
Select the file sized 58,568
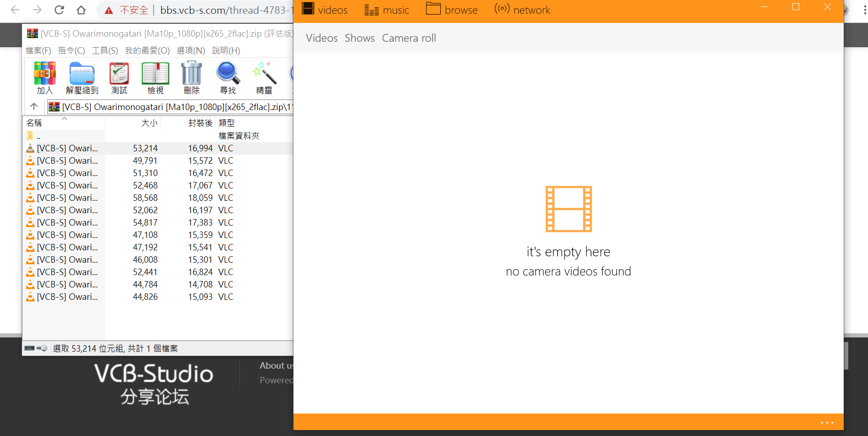click(158, 198)
